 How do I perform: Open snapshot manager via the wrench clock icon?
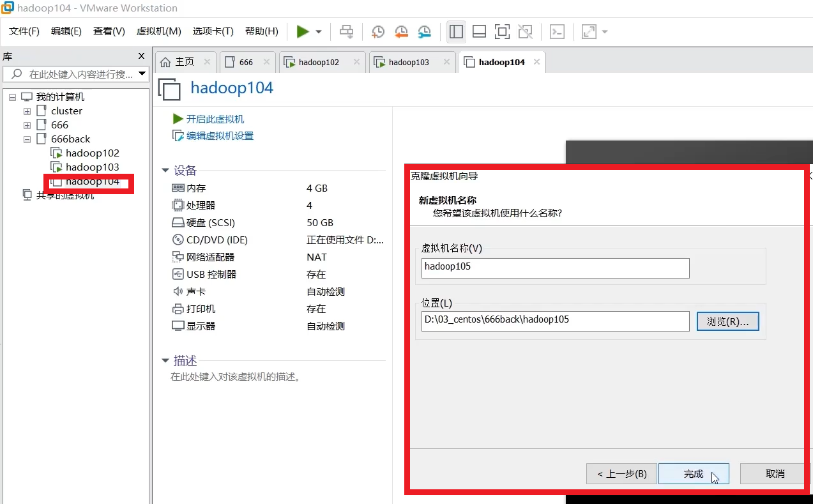[x=424, y=31]
